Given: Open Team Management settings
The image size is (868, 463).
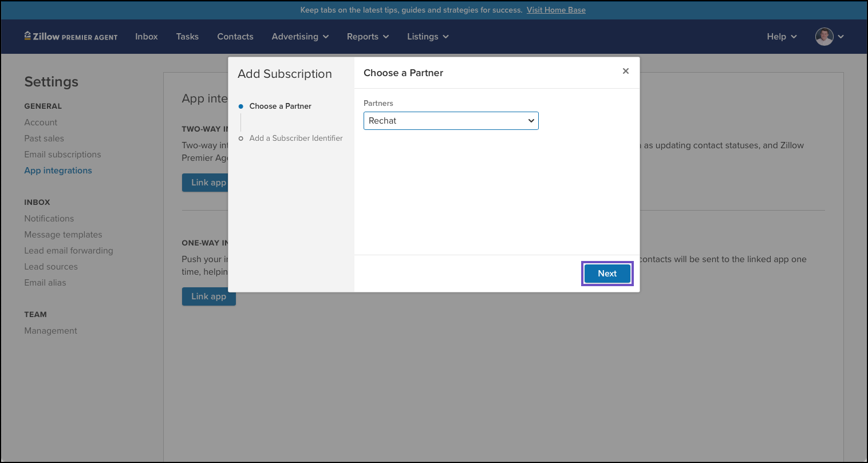Looking at the screenshot, I should coord(50,331).
